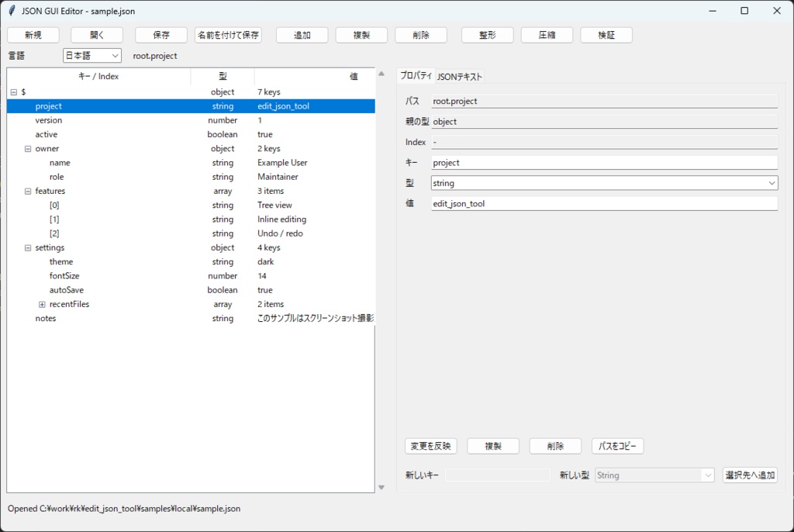Click the value 'Example User' cell
This screenshot has height=532, width=794.
pyautogui.click(x=282, y=163)
